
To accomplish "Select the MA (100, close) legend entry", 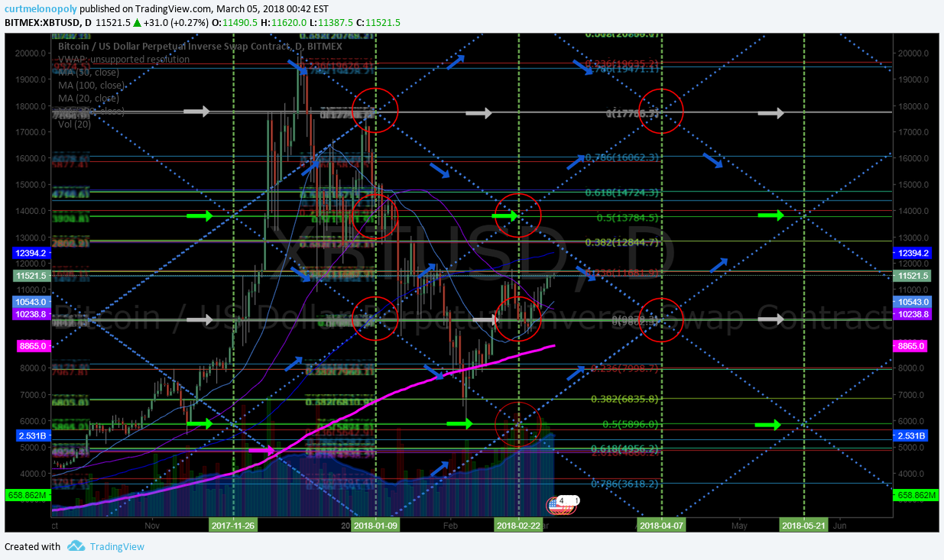I will [x=92, y=86].
